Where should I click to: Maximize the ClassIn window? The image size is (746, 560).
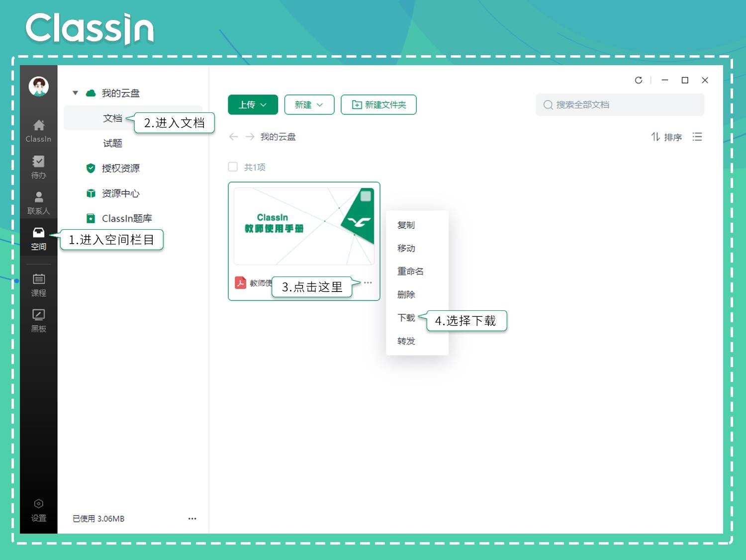pos(685,80)
